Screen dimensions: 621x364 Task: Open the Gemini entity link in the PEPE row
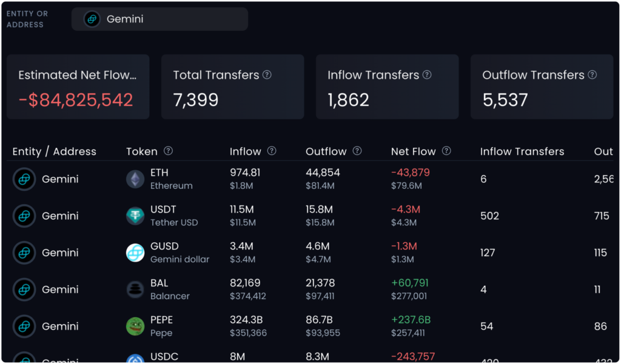[x=60, y=326]
